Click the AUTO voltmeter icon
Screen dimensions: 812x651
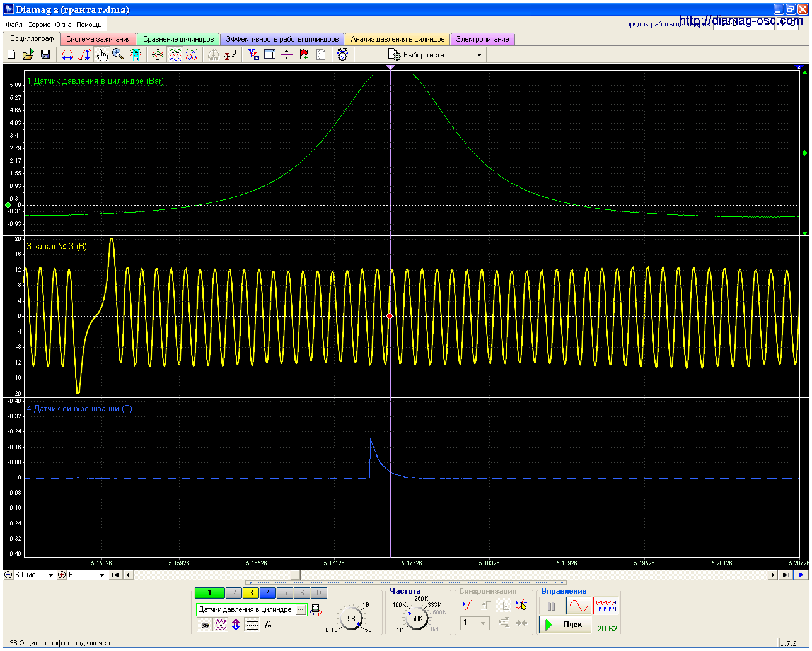click(342, 55)
